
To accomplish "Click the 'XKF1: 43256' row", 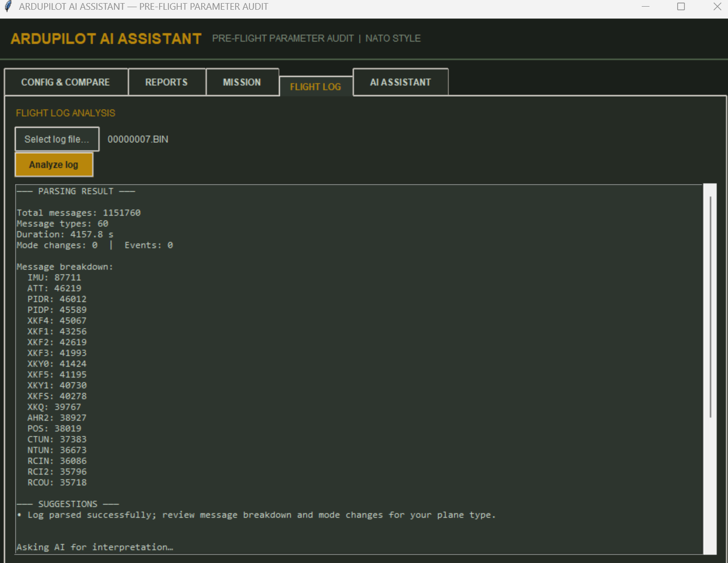I will point(57,331).
